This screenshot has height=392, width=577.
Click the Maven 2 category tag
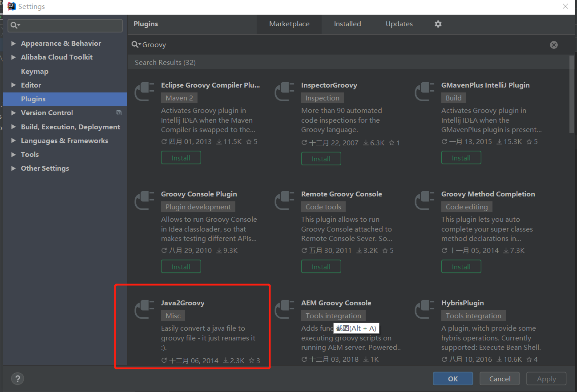click(179, 98)
